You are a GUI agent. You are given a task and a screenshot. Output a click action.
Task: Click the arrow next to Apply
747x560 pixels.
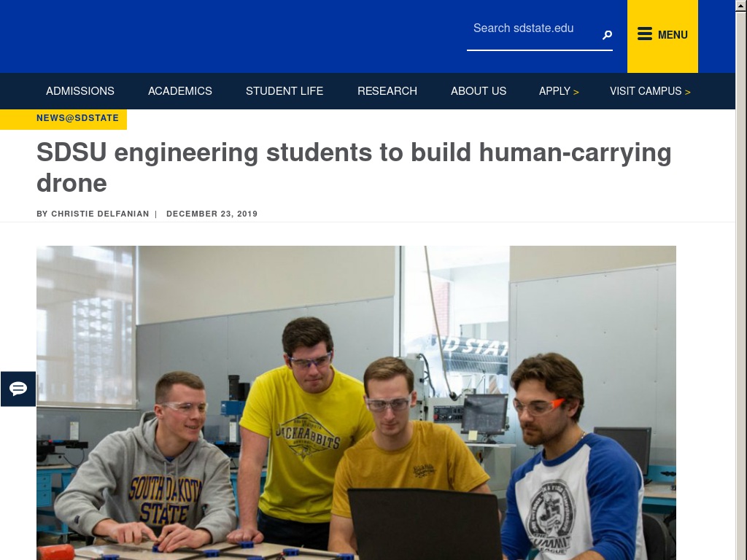(576, 92)
